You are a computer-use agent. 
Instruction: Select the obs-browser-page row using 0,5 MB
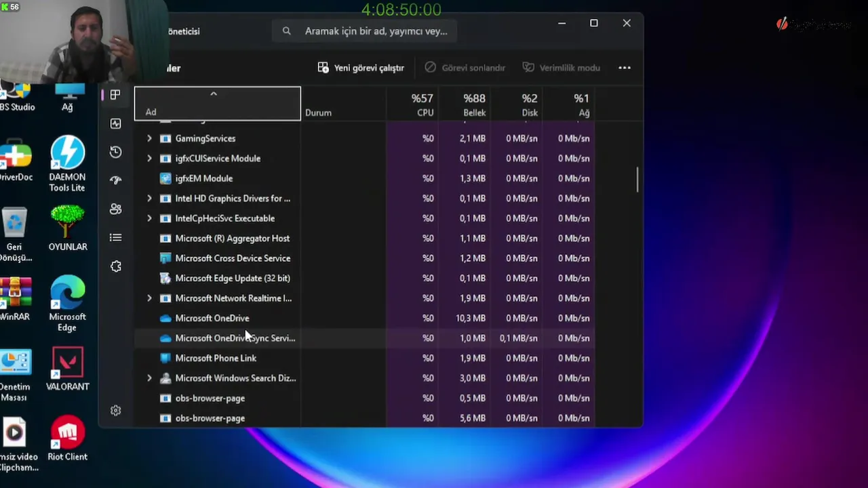pyautogui.click(x=365, y=399)
